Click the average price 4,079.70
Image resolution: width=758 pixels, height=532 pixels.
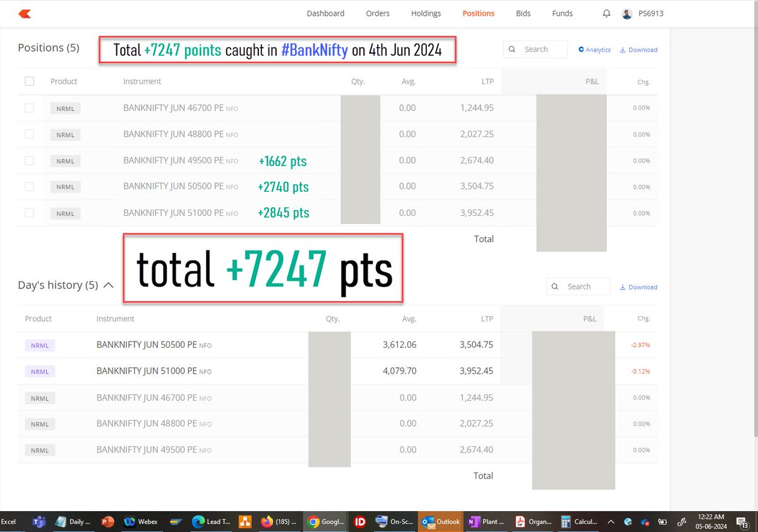399,371
